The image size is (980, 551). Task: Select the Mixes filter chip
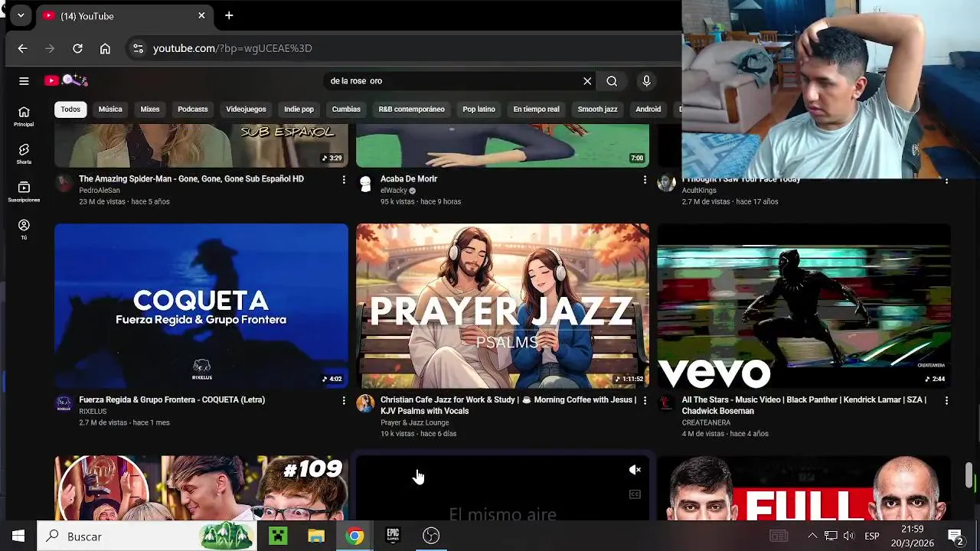(150, 109)
